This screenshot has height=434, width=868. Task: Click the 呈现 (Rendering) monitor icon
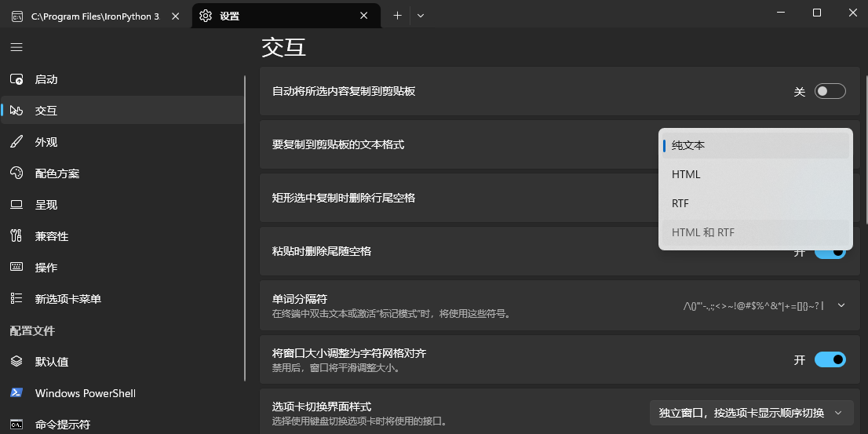pyautogui.click(x=16, y=205)
